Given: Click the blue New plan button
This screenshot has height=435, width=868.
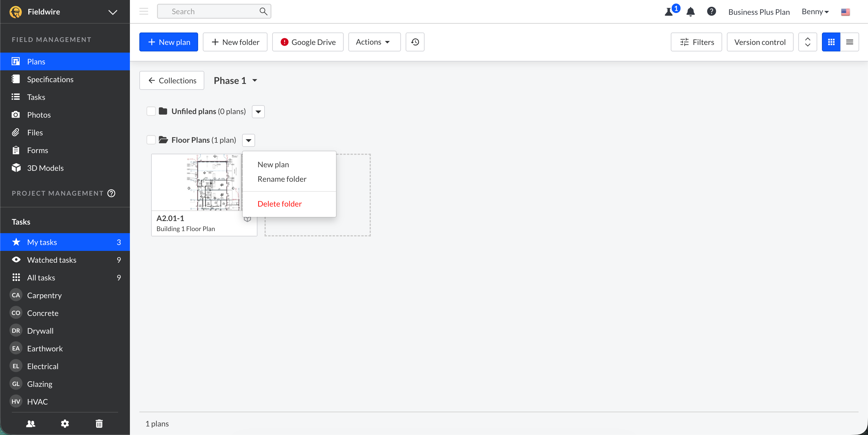Looking at the screenshot, I should tap(169, 42).
